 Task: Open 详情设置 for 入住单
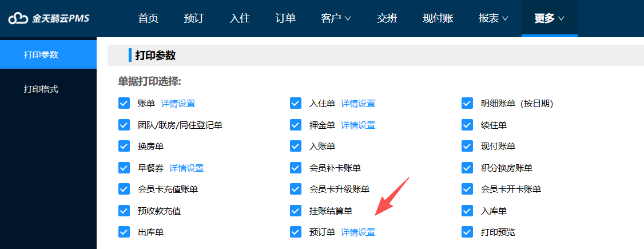pos(358,104)
